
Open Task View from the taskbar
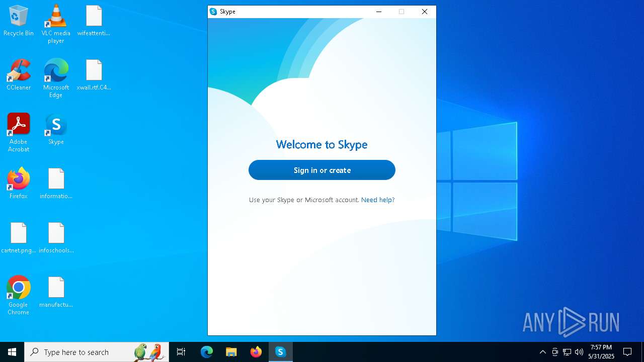pyautogui.click(x=181, y=352)
